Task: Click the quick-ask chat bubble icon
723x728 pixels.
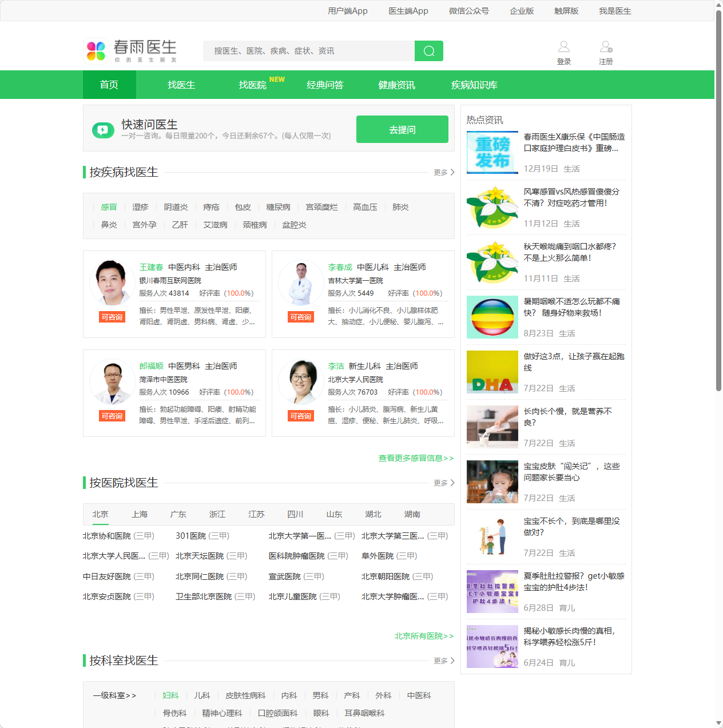Action: [103, 129]
